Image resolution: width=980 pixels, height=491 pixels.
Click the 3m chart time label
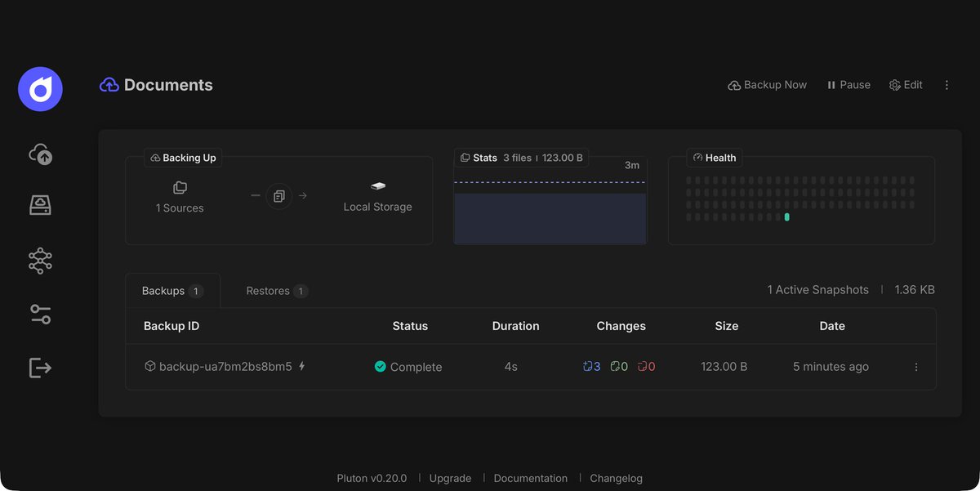point(632,165)
